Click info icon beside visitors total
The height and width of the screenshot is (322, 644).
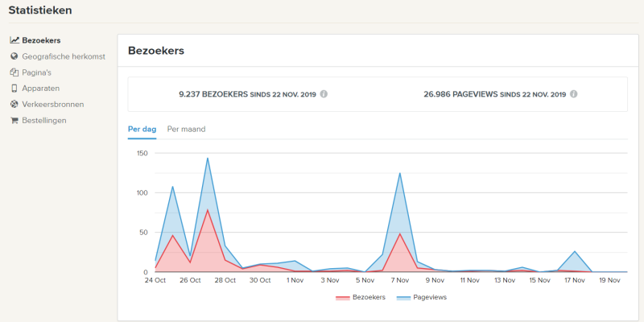tap(324, 94)
